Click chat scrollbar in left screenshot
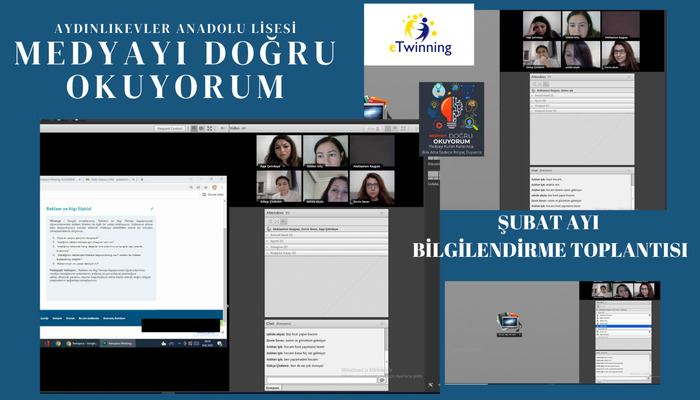This screenshot has width=700, height=400. [386, 352]
